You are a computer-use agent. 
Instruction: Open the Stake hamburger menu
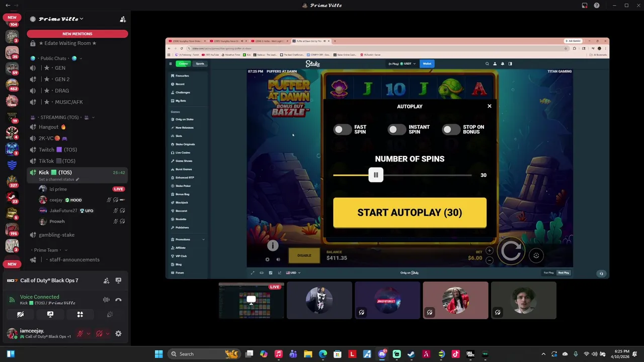coord(171,64)
